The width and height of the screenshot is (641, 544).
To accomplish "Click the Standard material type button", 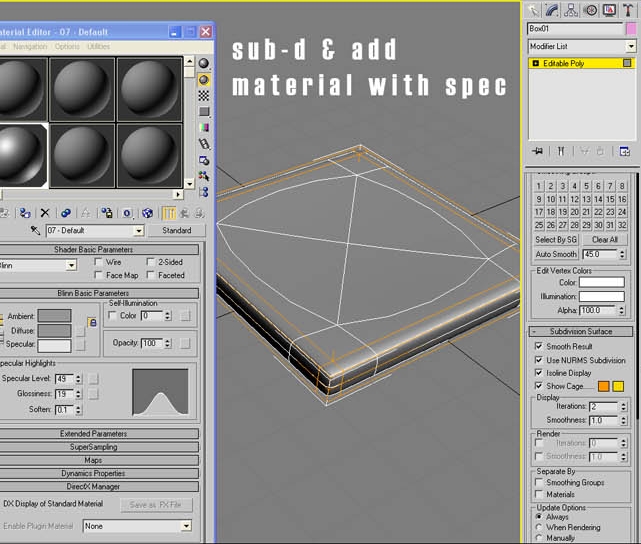I will 177,231.
